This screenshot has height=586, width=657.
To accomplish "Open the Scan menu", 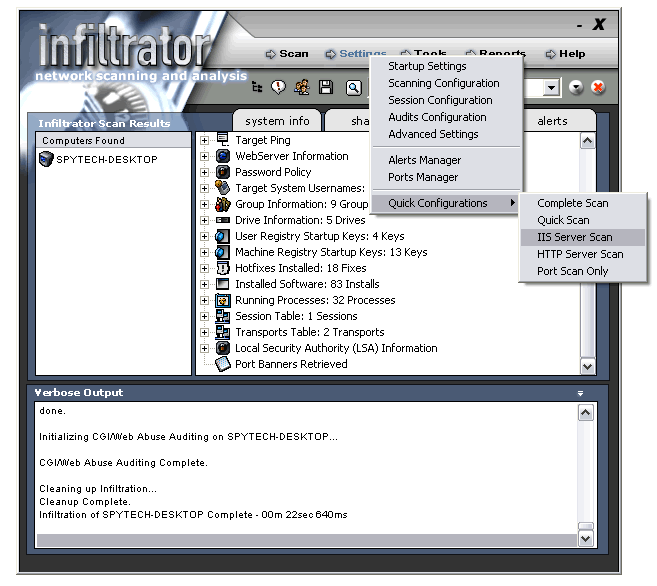I will tap(287, 54).
